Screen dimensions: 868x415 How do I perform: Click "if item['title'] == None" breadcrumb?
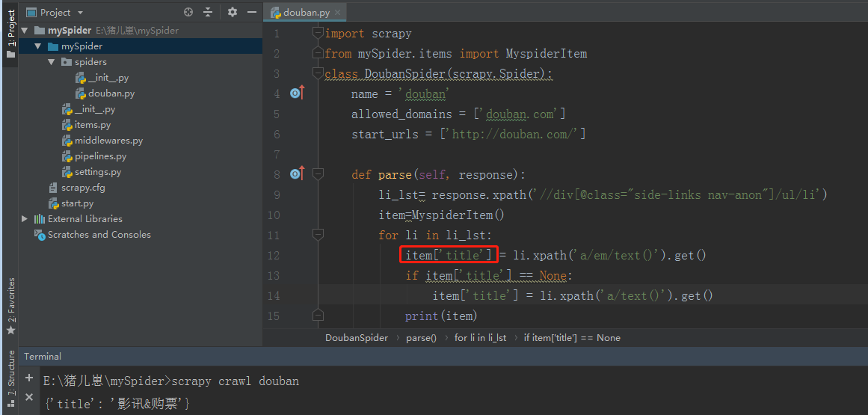[572, 337]
